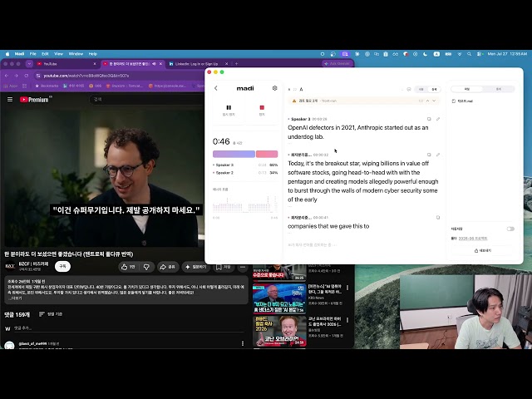Click the speech bubble icon above transcript
Screen dimensions: 532x399
pos(409,89)
